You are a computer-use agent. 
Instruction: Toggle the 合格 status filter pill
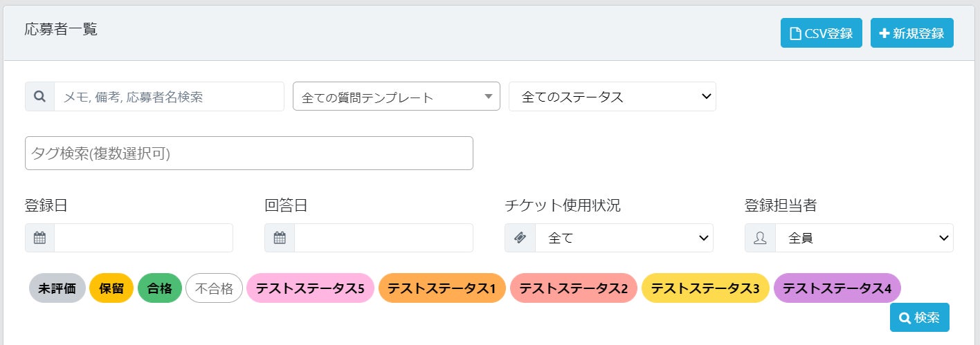[160, 288]
